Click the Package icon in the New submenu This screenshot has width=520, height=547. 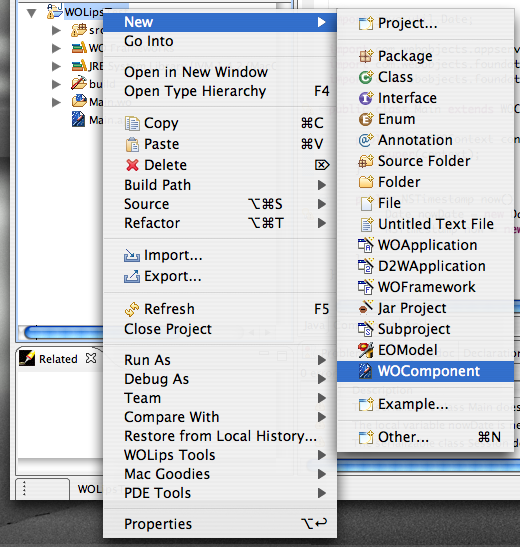366,56
